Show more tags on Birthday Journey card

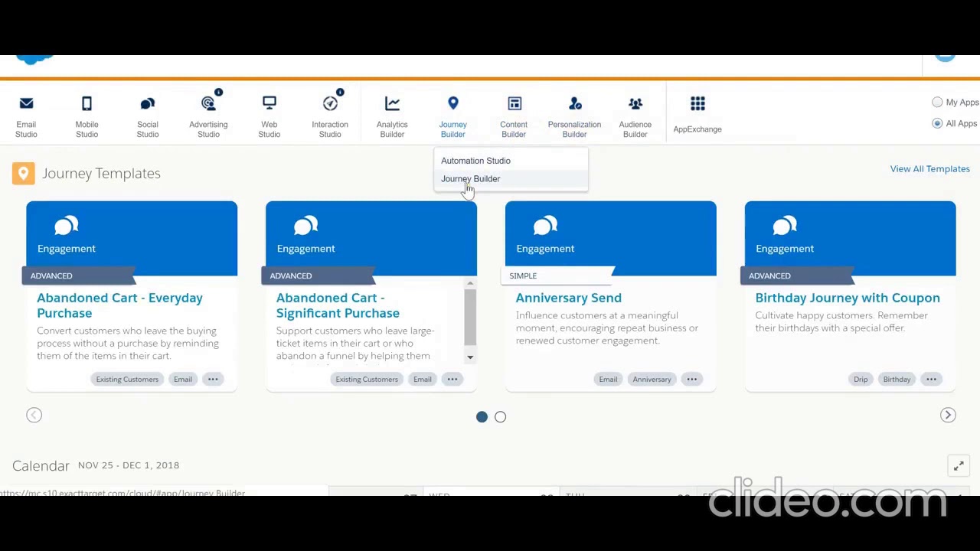click(931, 379)
